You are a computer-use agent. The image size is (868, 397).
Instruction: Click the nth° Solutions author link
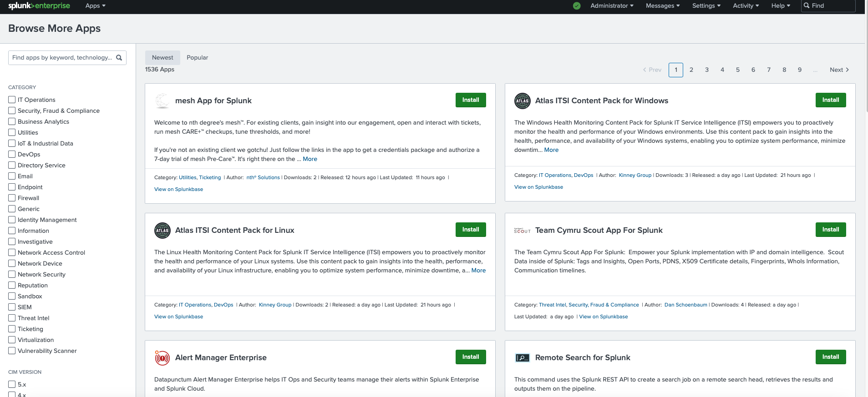[x=263, y=178]
